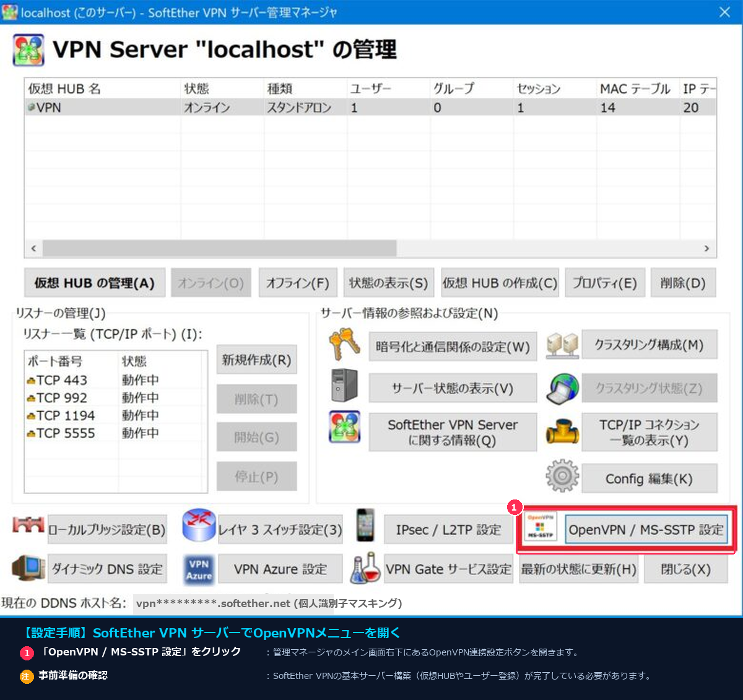Click the hub list horizontal scrollbar thumb
This screenshot has width=743, height=700.
(x=219, y=248)
